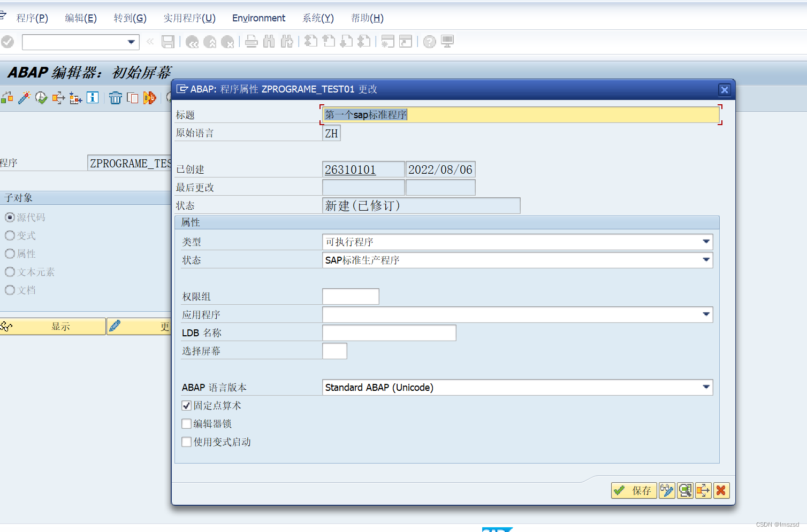Click the orange branching arrows icon in dialog
The width and height of the screenshot is (807, 532).
[x=703, y=490]
